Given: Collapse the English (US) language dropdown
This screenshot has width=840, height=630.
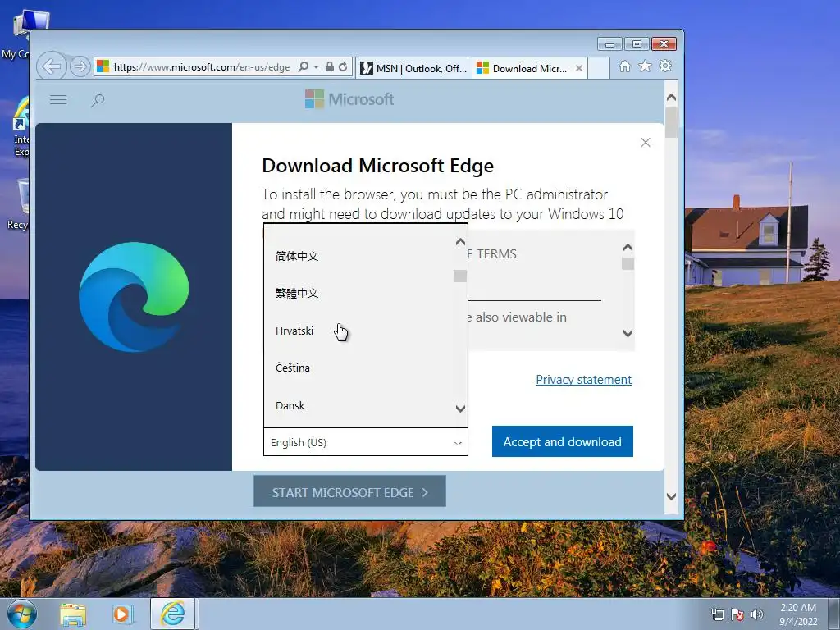Looking at the screenshot, I should tap(366, 442).
